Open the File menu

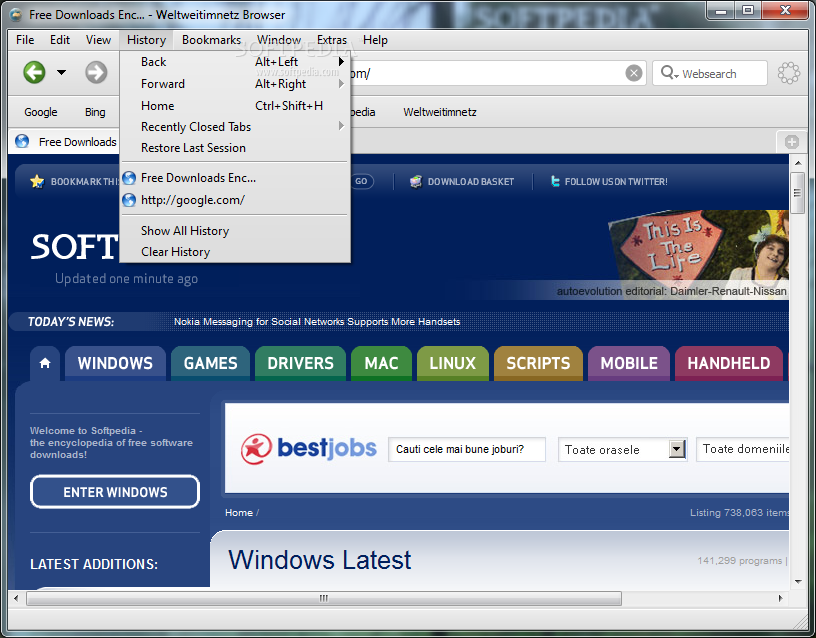click(x=25, y=40)
